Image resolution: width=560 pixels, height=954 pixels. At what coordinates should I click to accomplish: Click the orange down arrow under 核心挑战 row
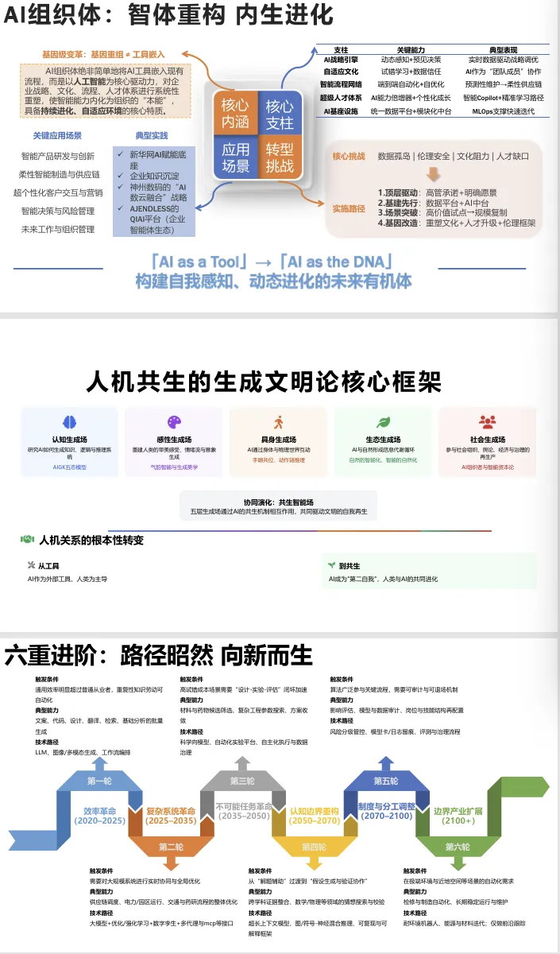coord(433,174)
